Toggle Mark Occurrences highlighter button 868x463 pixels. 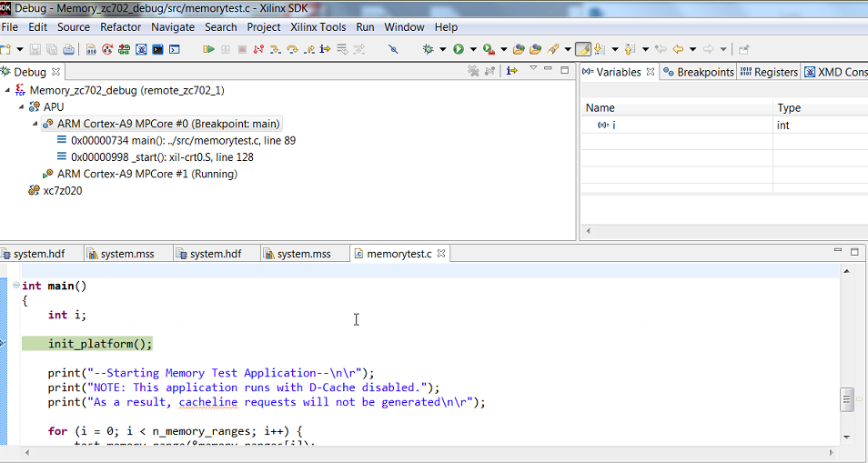click(583, 49)
